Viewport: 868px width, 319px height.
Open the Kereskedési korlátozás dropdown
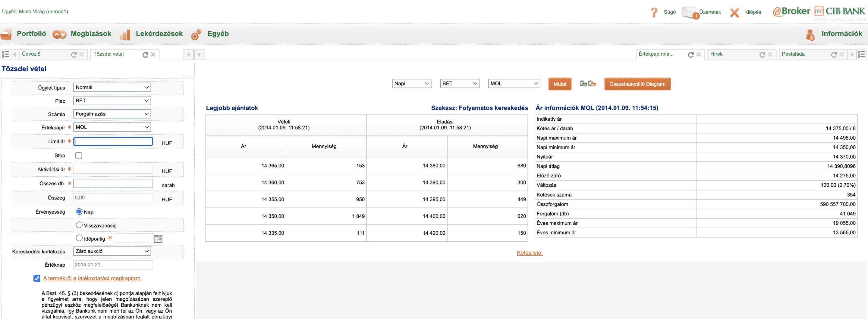click(112, 251)
